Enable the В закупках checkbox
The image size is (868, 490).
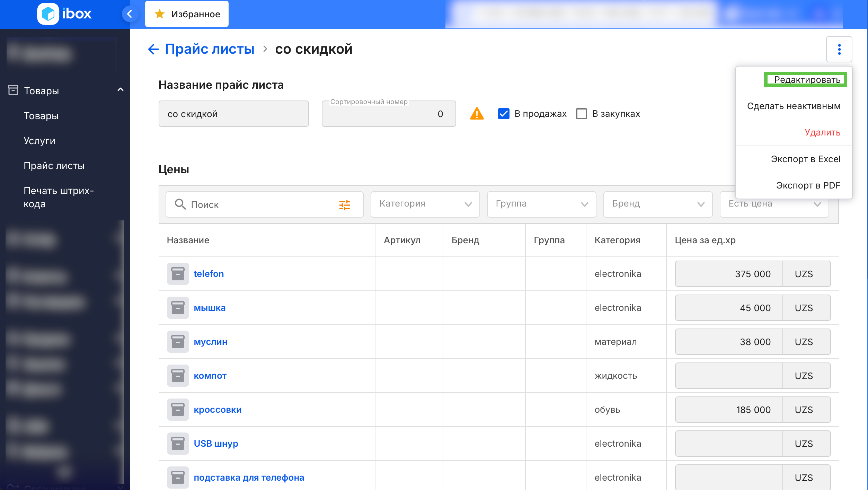pos(581,114)
